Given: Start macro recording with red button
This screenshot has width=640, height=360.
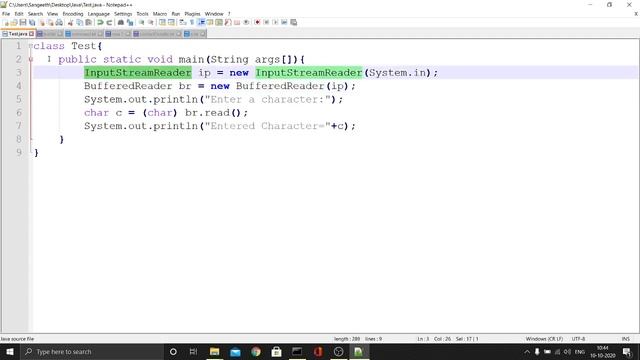Looking at the screenshot, I should coord(257,22).
